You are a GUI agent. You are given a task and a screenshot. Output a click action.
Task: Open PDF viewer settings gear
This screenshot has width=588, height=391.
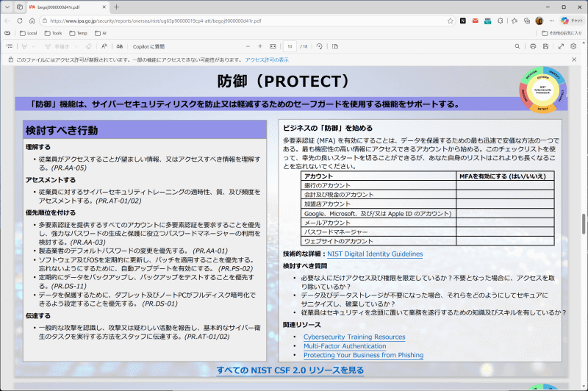pyautogui.click(x=573, y=46)
